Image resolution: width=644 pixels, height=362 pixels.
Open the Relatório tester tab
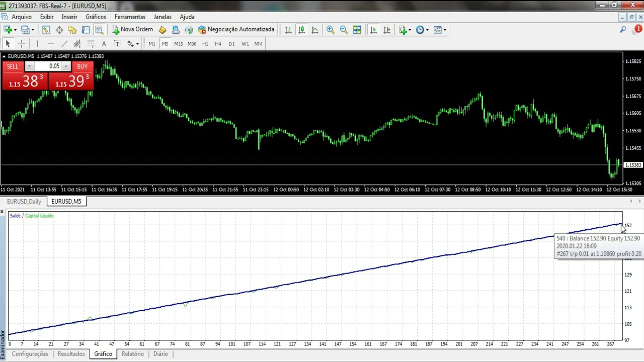point(133,354)
